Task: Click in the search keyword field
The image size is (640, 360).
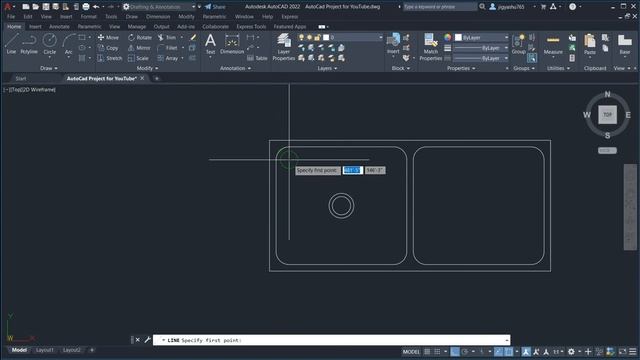Action: tap(440, 7)
